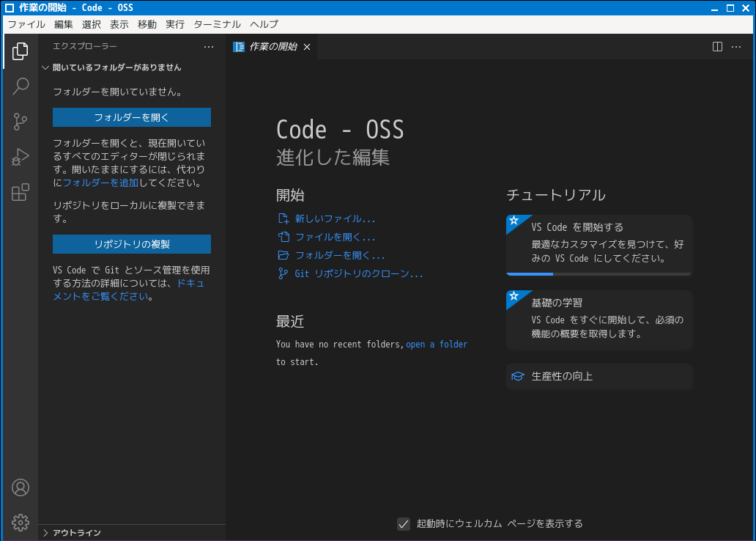Click the リポジトリの複製 button
The image size is (756, 541).
click(132, 244)
